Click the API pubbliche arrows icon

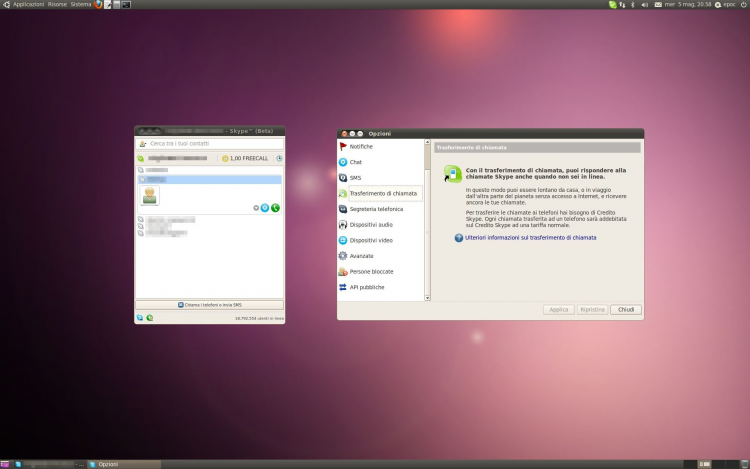pos(343,287)
